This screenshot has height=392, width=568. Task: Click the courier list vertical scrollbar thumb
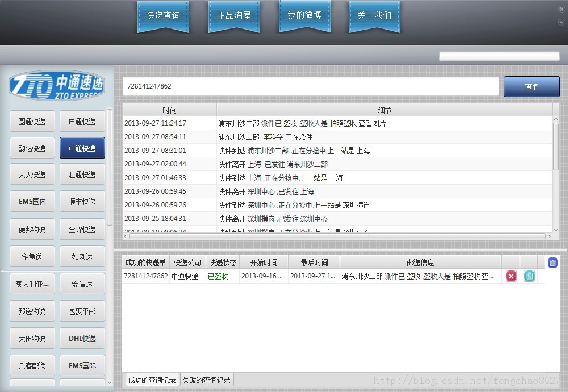click(x=110, y=168)
